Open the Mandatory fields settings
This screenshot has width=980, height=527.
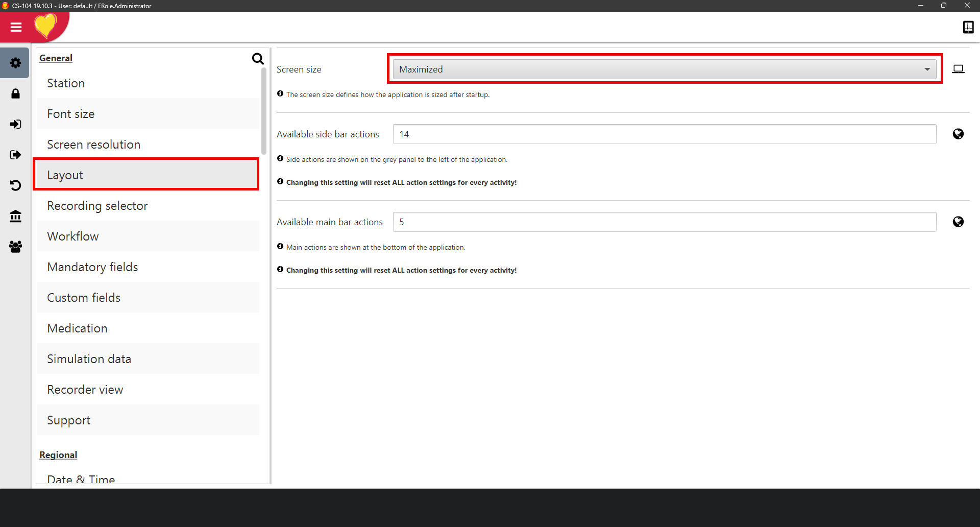tap(92, 267)
